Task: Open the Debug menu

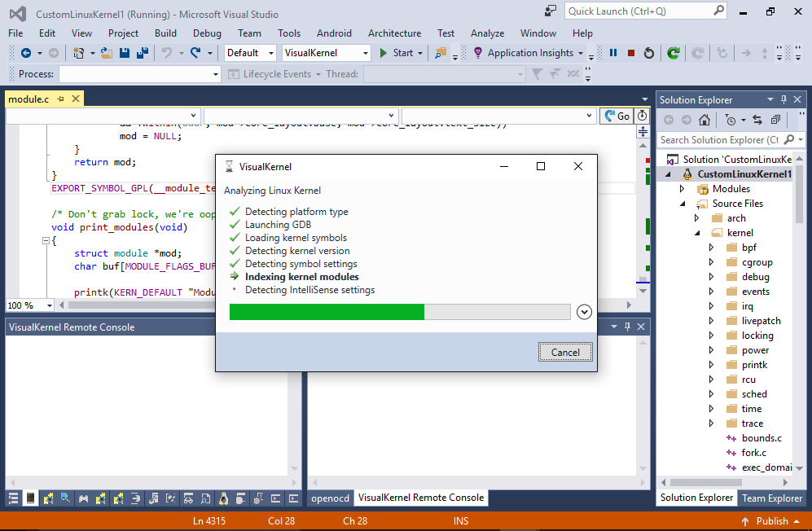Action: click(207, 33)
